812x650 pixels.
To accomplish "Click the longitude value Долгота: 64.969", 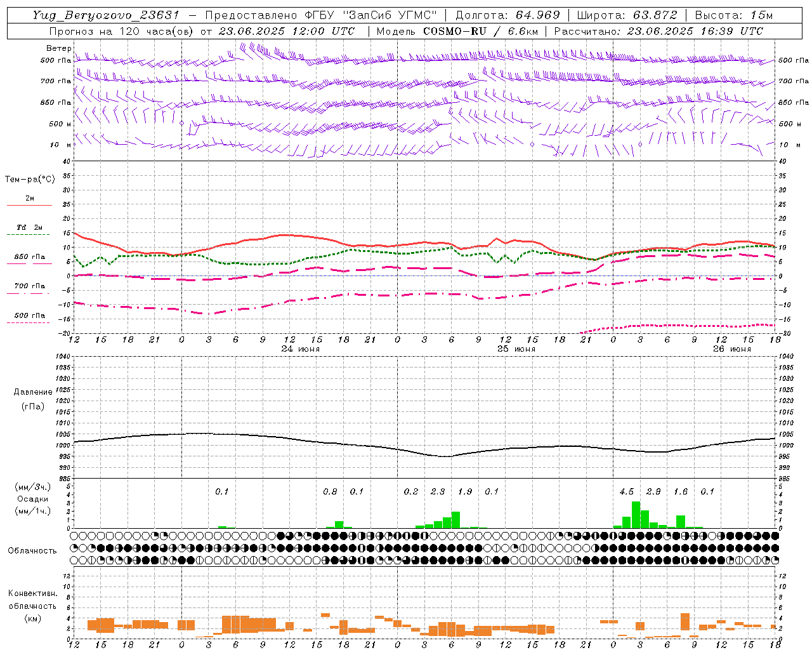I will coord(507,15).
